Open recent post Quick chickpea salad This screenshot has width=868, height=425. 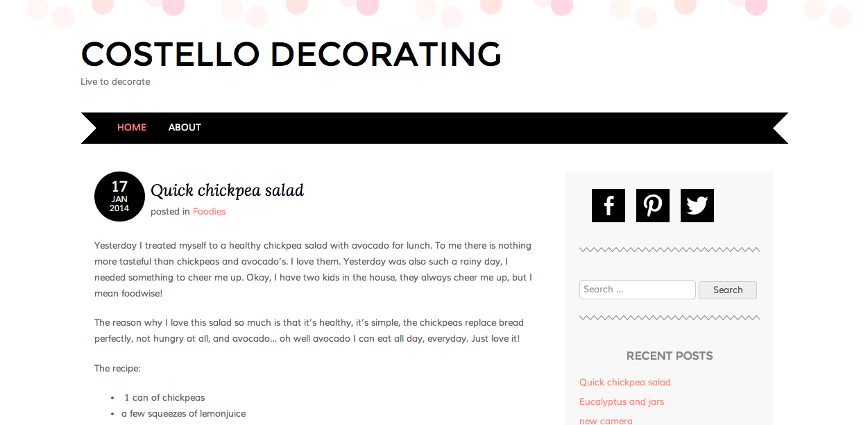coord(625,383)
